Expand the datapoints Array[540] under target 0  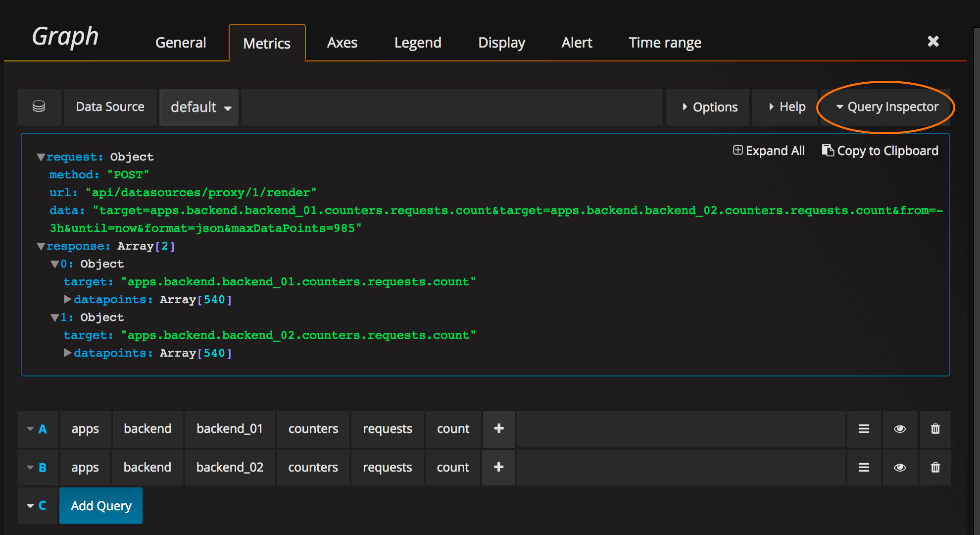click(x=68, y=299)
